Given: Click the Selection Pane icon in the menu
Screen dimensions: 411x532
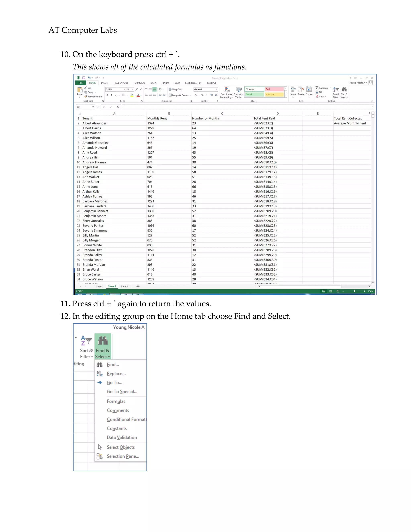Looking at the screenshot, I should click(100, 456).
